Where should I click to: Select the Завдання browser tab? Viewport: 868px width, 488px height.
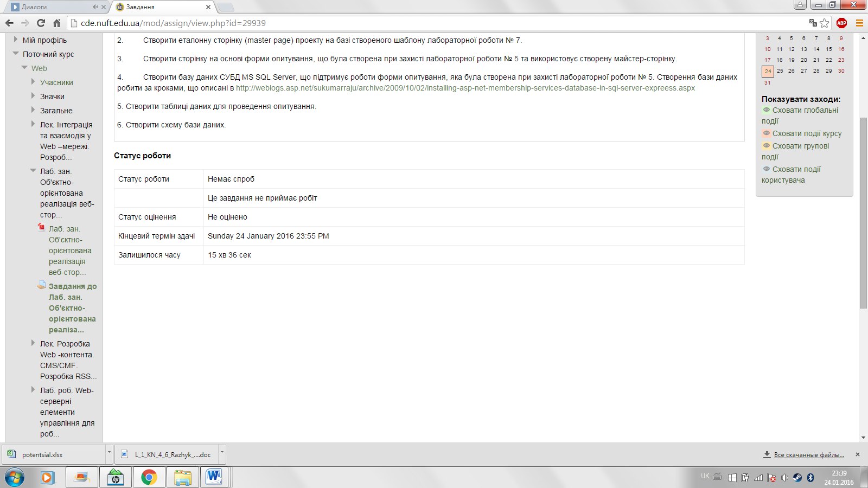click(x=157, y=7)
